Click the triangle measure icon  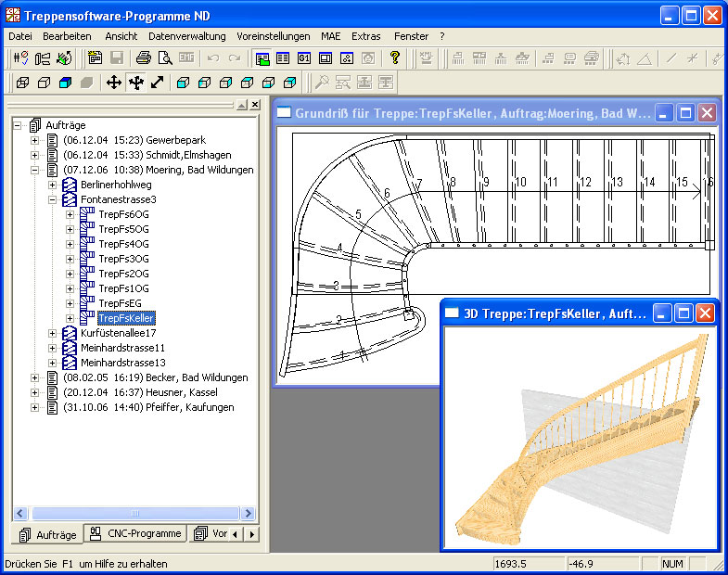pos(645,58)
